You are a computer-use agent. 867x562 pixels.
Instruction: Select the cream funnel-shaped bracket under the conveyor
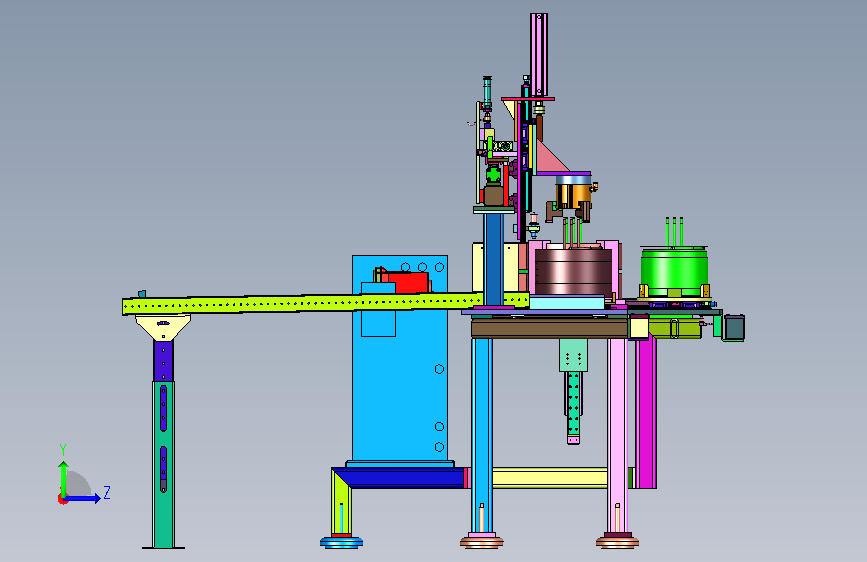pyautogui.click(x=163, y=328)
